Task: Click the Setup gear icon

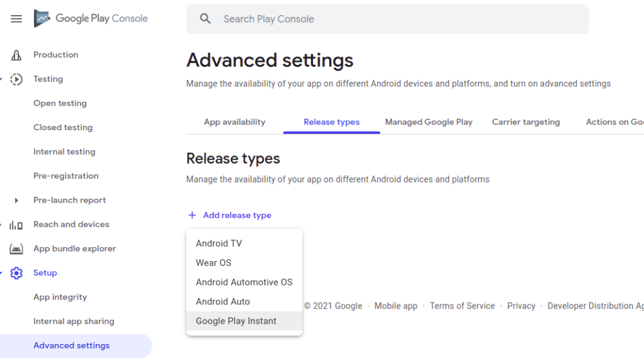Action: [x=16, y=273]
